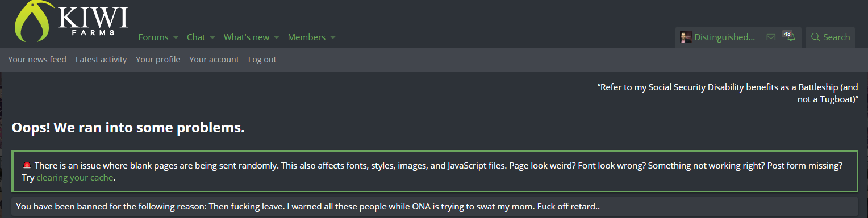This screenshot has height=218, width=868.
Task: Expand the Forums dropdown arrow
Action: coord(176,37)
